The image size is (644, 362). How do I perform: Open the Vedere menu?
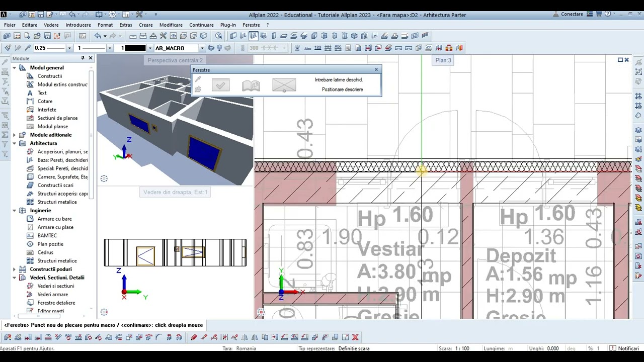click(51, 25)
